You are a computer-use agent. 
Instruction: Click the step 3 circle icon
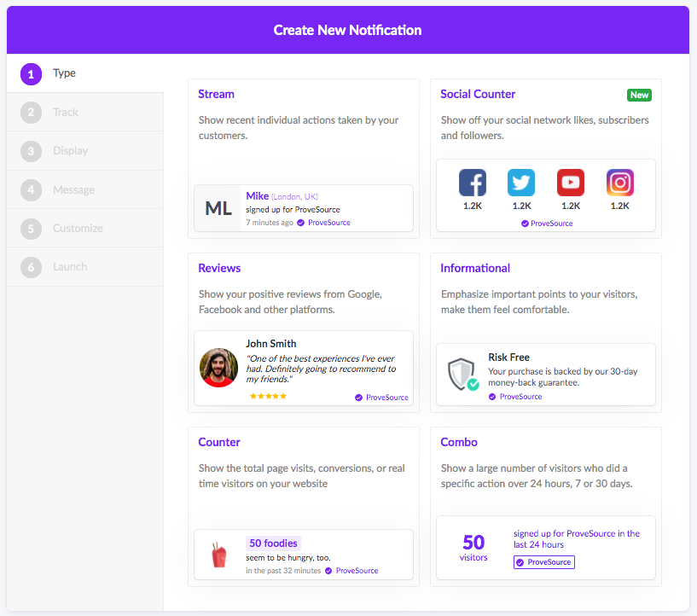(31, 151)
